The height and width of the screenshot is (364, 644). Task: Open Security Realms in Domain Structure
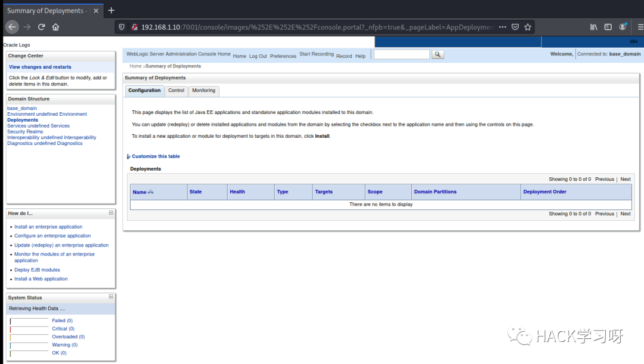[x=25, y=131]
